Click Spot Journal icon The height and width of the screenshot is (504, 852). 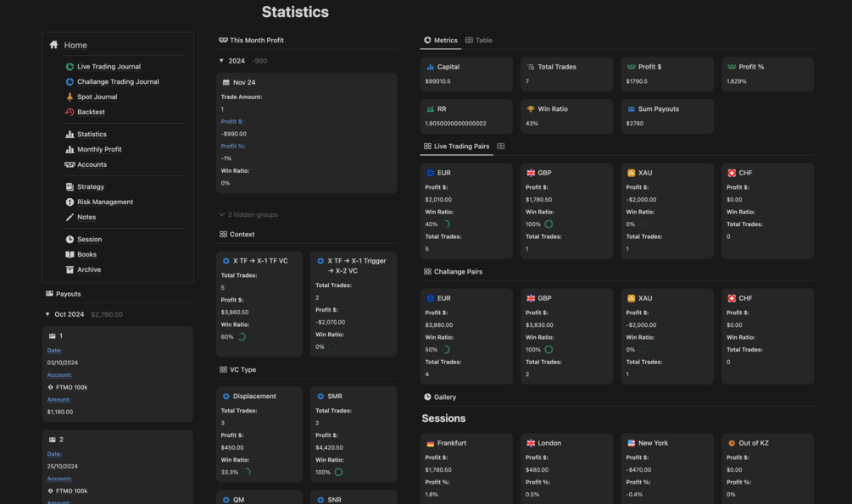click(70, 97)
